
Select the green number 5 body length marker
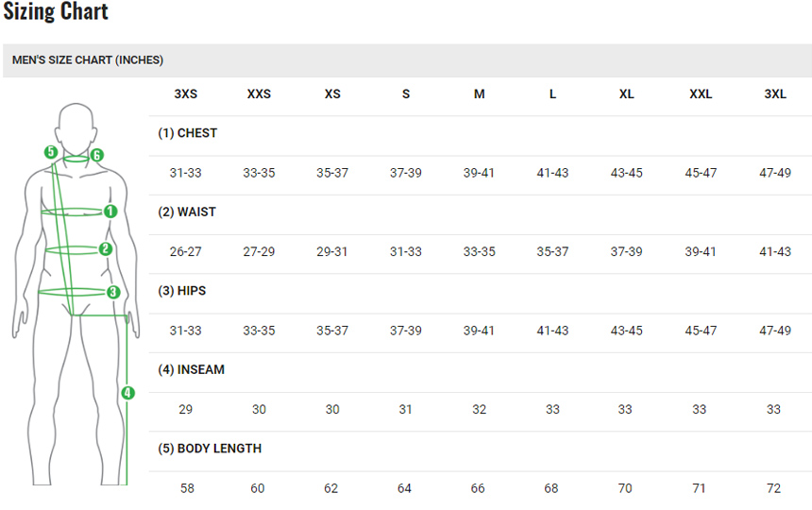pos(51,152)
